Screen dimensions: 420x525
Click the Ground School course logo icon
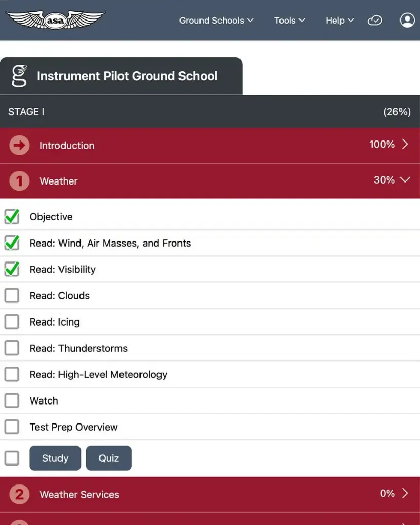pos(19,76)
